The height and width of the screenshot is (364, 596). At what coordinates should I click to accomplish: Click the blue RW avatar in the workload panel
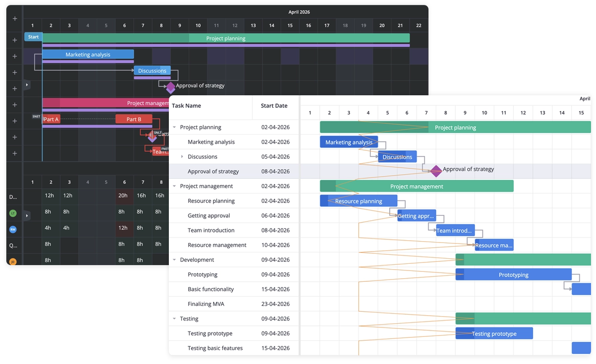pyautogui.click(x=13, y=229)
